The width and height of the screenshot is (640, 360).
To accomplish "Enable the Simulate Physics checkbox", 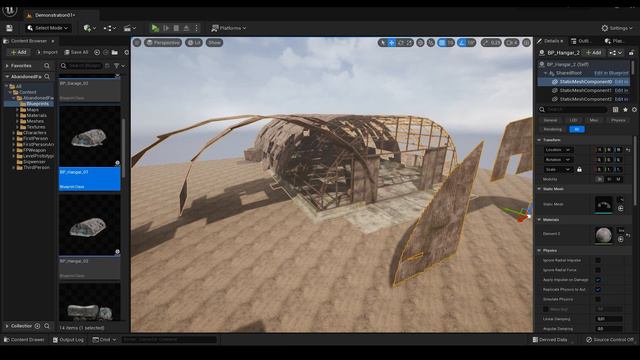I will coord(598,299).
